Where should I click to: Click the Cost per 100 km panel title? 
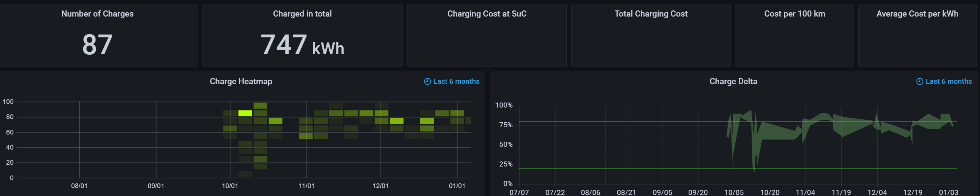tap(794, 14)
